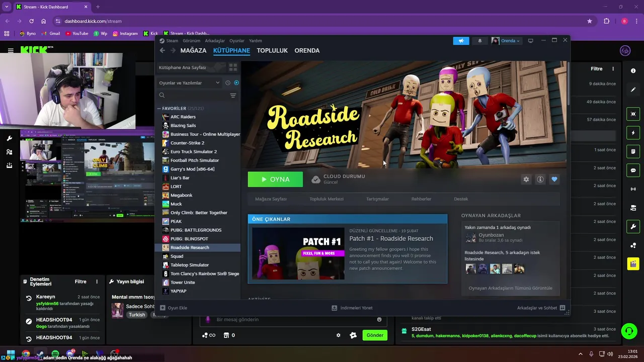This screenshot has height=362, width=644.
Task: Bookmark this page with Chrome star
Action: coord(590,21)
